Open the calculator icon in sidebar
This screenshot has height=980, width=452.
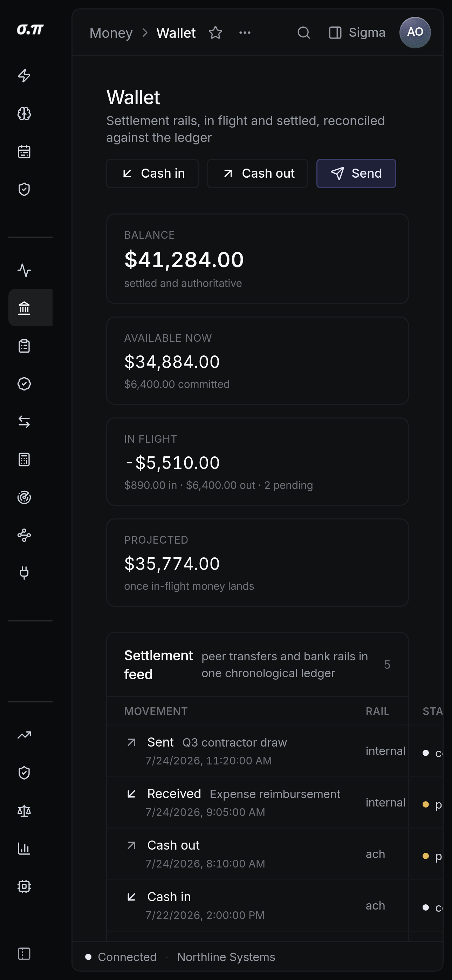24,460
